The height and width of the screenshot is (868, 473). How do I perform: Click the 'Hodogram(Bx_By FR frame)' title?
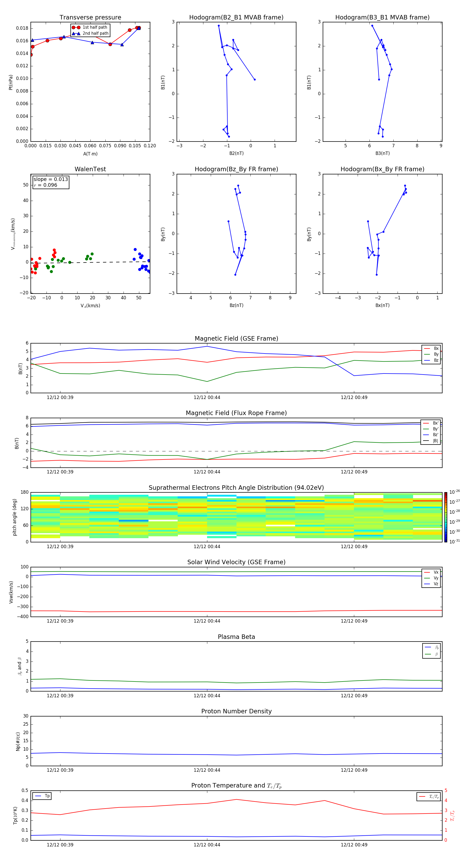[382, 169]
